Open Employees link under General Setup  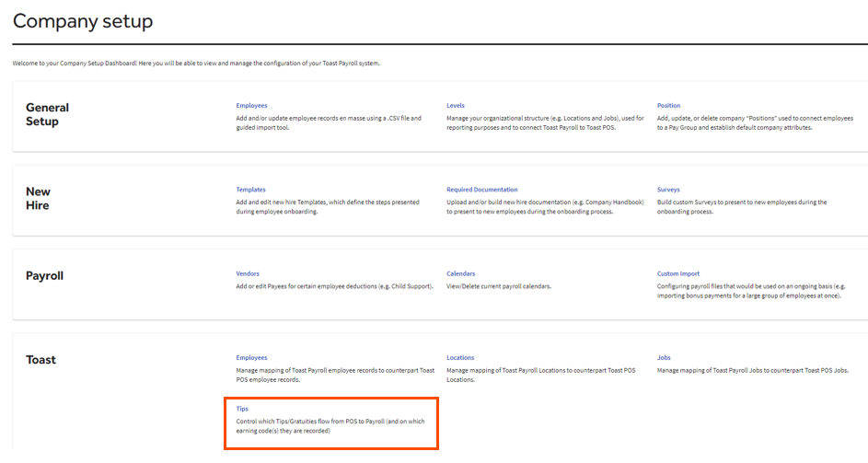click(251, 106)
